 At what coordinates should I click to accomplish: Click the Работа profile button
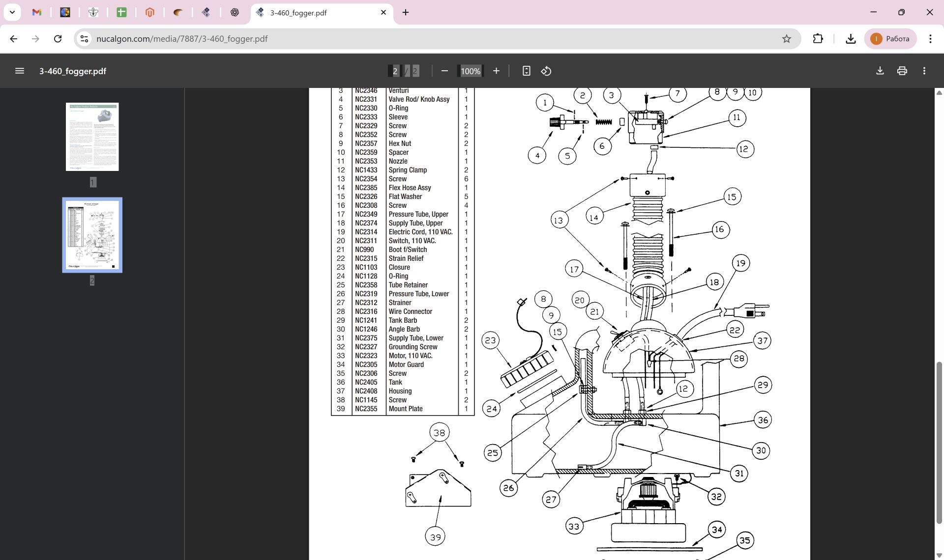(x=890, y=39)
